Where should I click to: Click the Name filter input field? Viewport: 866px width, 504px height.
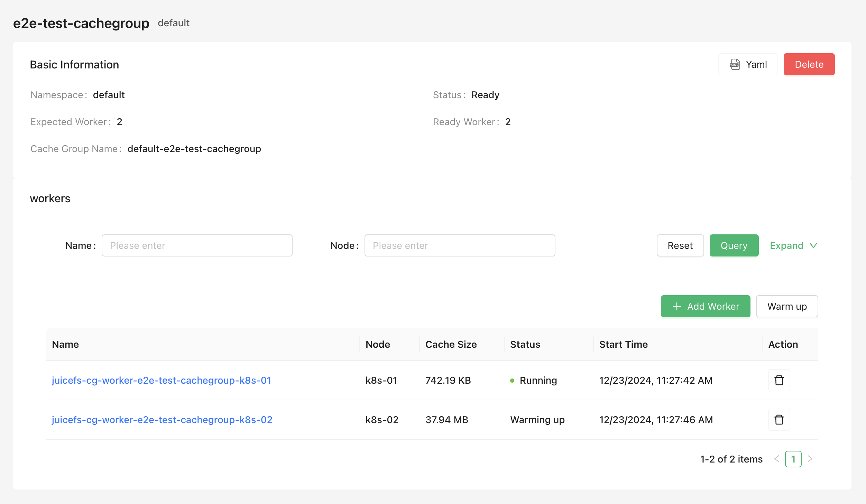197,245
